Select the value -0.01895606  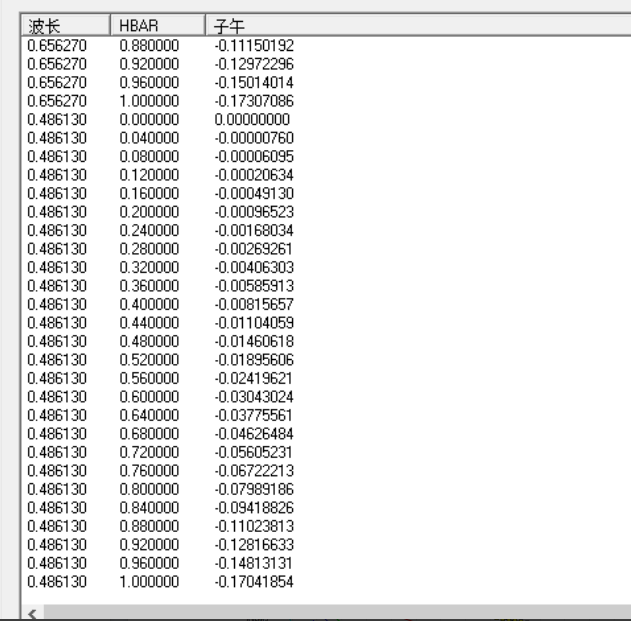pos(254,360)
